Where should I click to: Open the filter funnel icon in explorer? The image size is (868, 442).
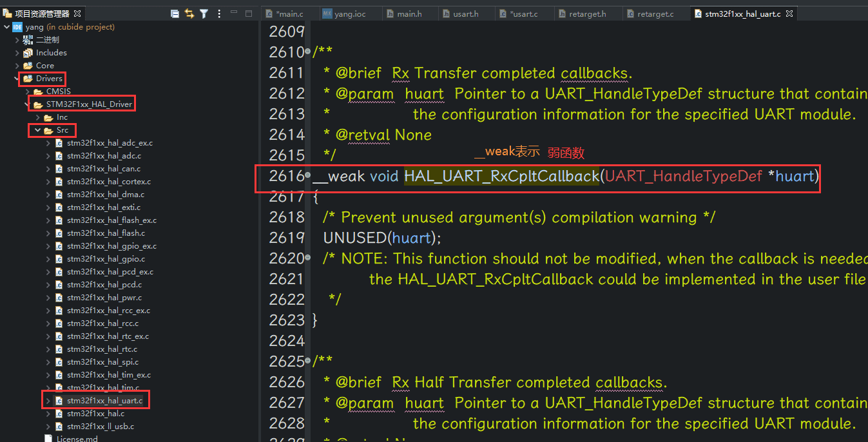point(204,14)
